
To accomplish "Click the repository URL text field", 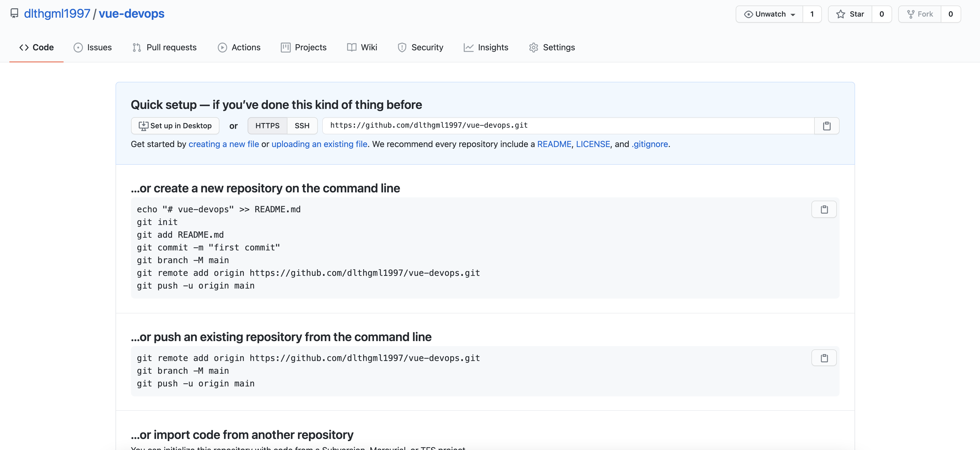I will 568,125.
